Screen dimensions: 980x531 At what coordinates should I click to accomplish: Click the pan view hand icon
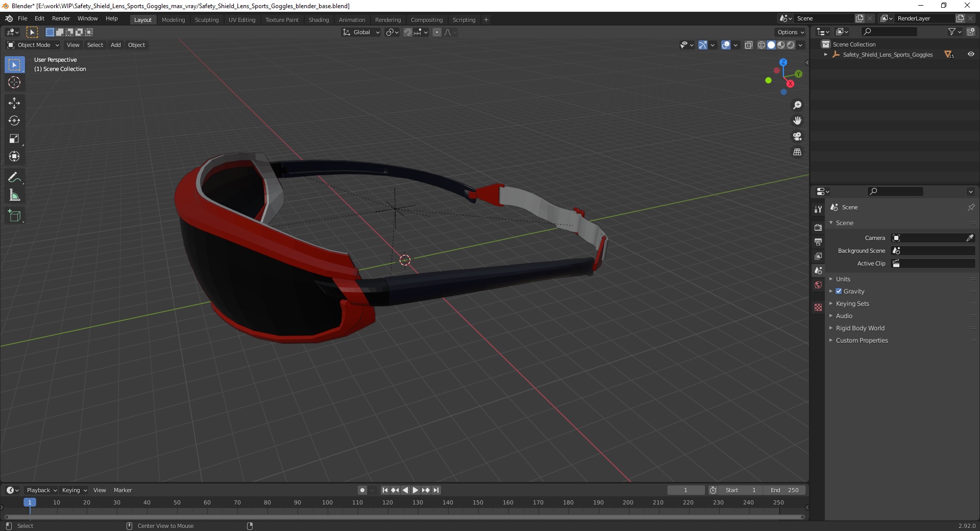[x=797, y=120]
